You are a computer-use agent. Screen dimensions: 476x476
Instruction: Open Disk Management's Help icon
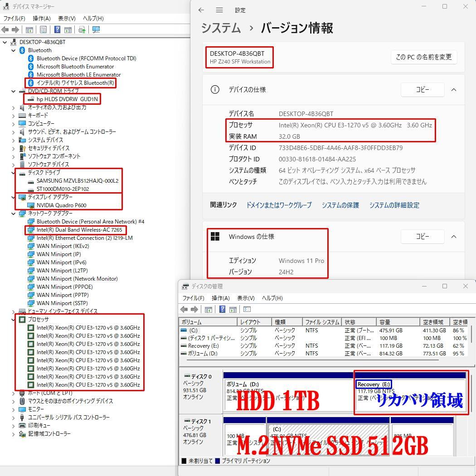(x=222, y=309)
